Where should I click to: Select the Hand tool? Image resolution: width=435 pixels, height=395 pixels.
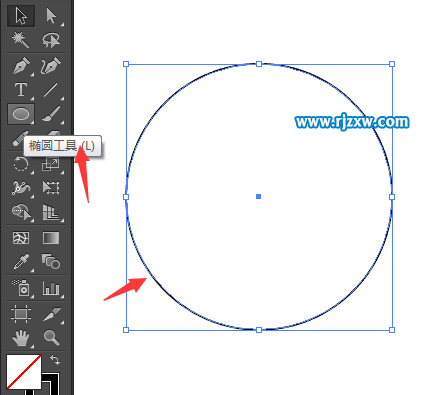point(21,338)
